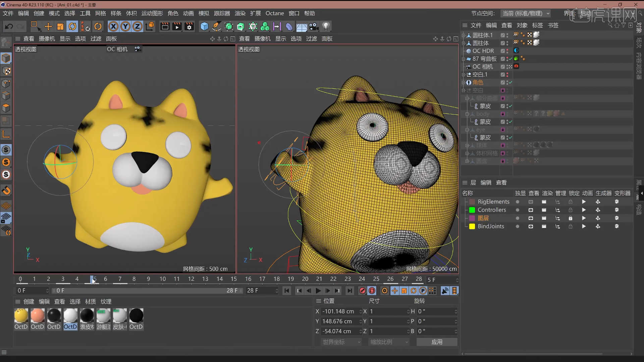Open the 当前 (标准/物理) node space dropdown
Viewport: 644px width, 362px height.
click(526, 13)
